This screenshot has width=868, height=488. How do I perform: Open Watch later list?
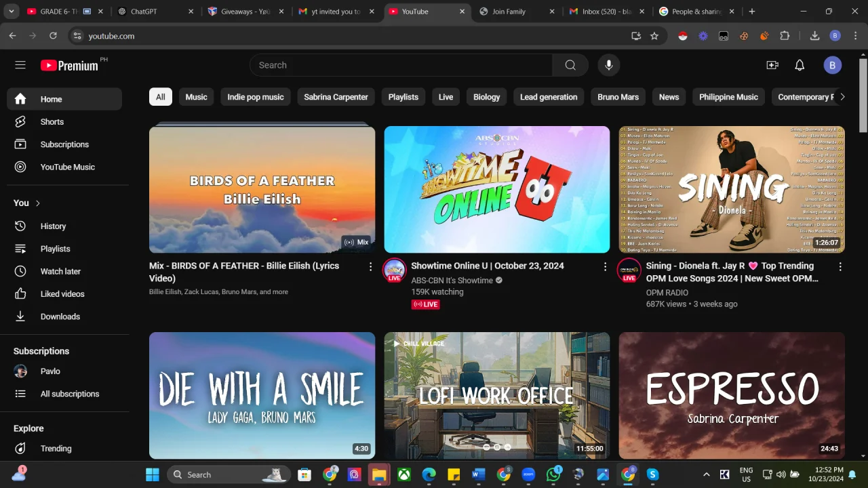click(64, 271)
